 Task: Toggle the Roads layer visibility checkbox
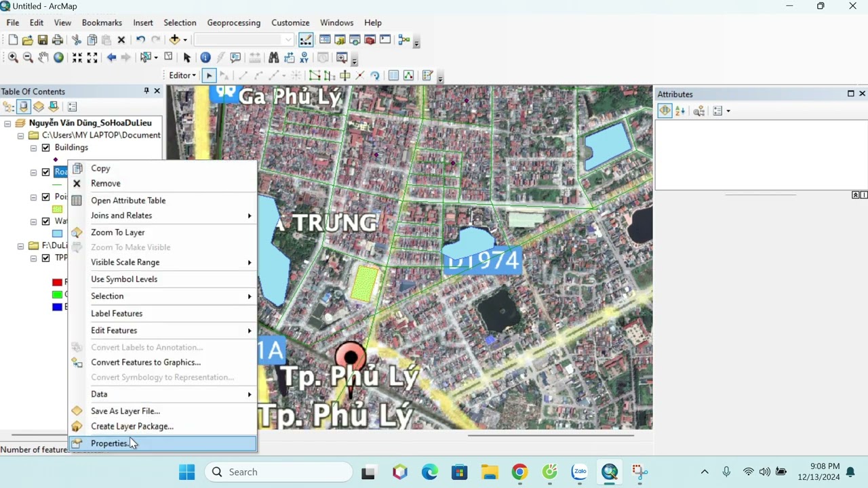click(x=46, y=172)
